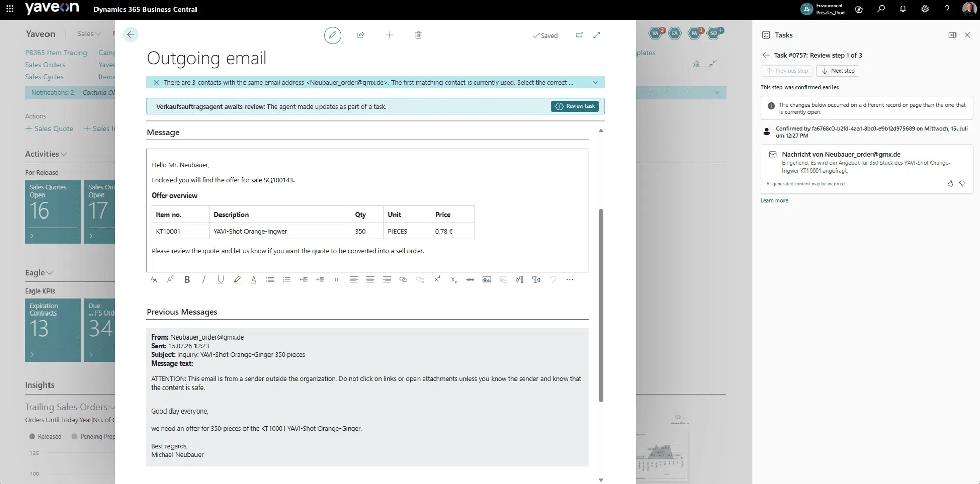Dismiss the duplicate contacts notification with the X
This screenshot has width=980, height=484.
click(156, 82)
